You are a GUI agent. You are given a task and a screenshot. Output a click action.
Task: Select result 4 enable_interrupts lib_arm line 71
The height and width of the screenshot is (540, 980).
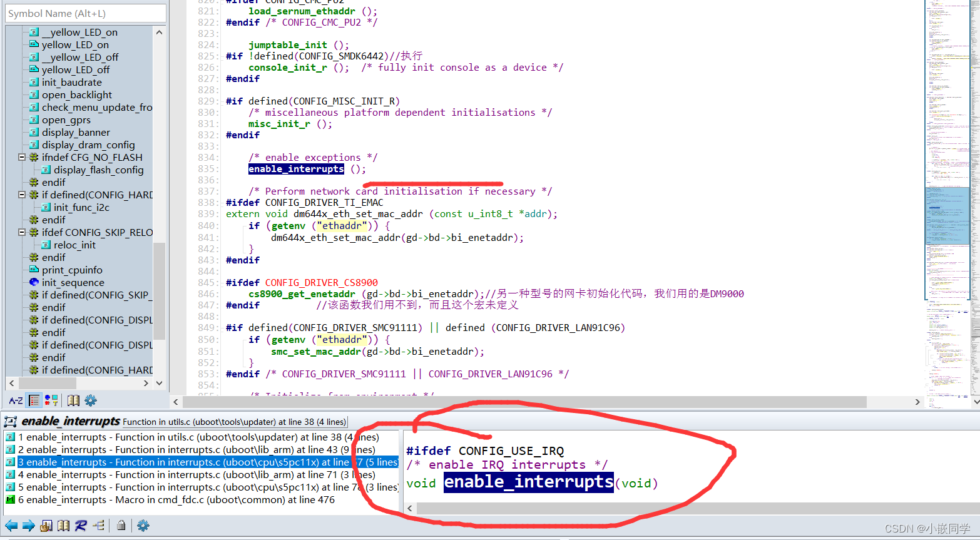tap(202, 475)
